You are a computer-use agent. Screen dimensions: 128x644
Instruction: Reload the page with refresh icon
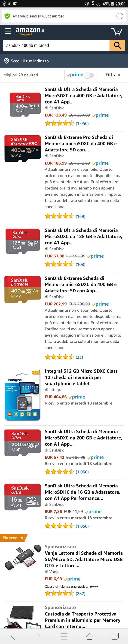[x=119, y=16]
